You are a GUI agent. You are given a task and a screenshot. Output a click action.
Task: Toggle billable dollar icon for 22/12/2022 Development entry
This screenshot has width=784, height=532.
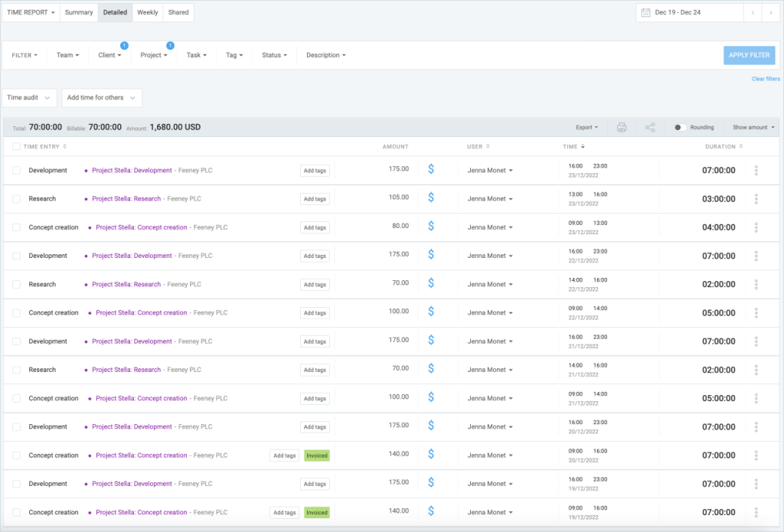[x=431, y=255]
